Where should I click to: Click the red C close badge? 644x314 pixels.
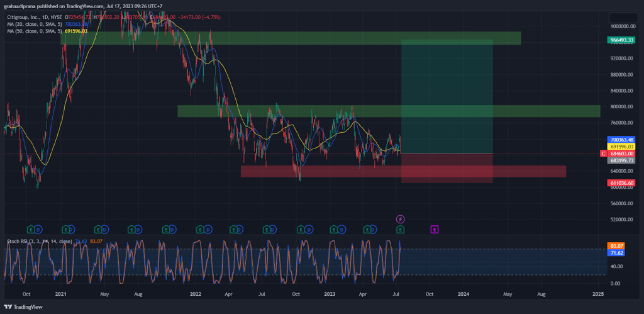[603, 154]
